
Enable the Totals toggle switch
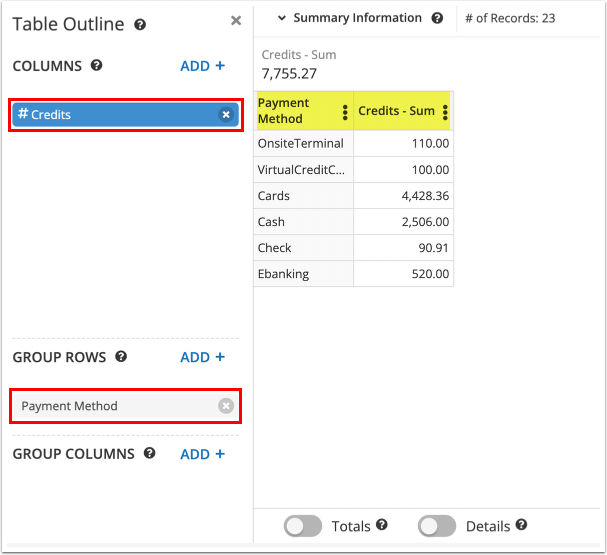point(303,526)
